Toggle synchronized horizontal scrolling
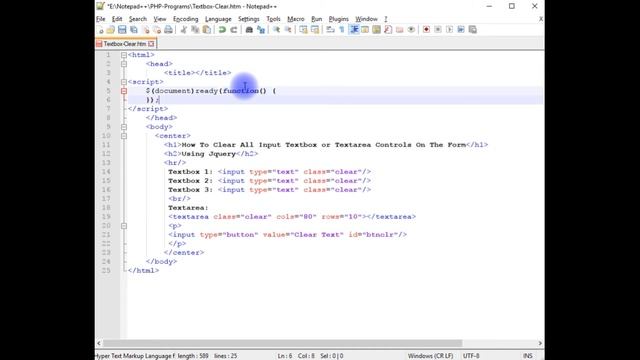This screenshot has height=360, width=640. click(315, 30)
